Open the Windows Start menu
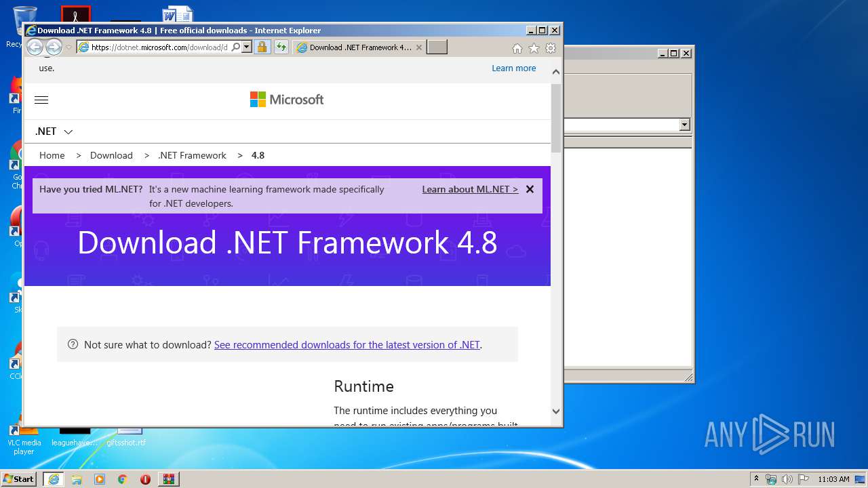868x488 pixels. pyautogui.click(x=18, y=479)
